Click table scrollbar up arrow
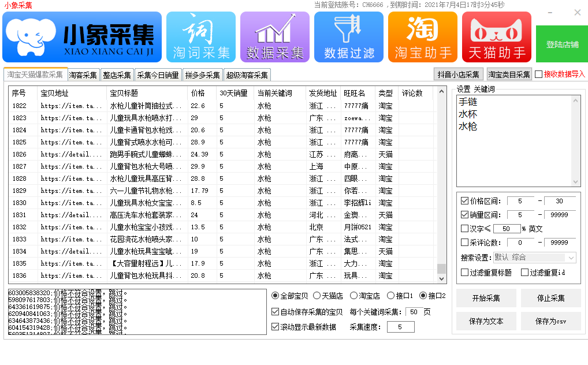Image resolution: width=588 pixels, height=365 pixels. 441,91
